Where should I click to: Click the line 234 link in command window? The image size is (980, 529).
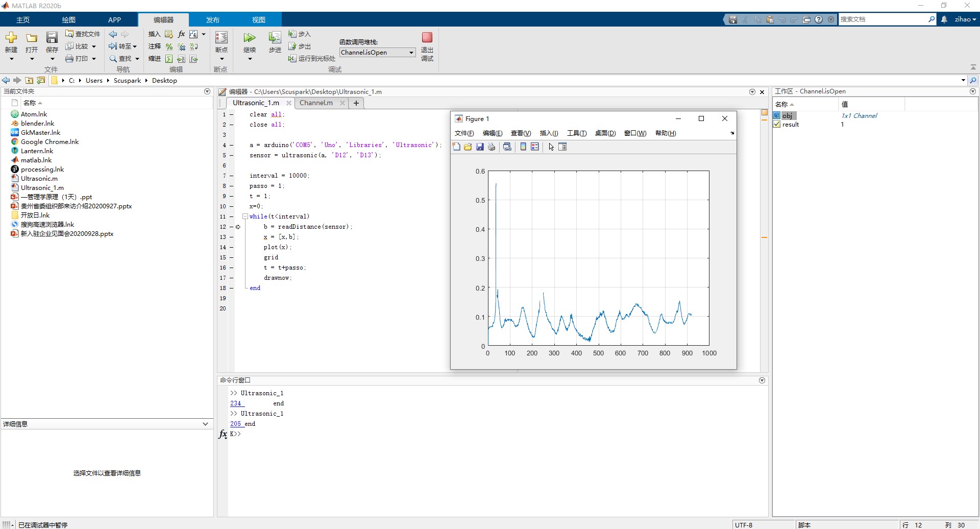(x=236, y=403)
